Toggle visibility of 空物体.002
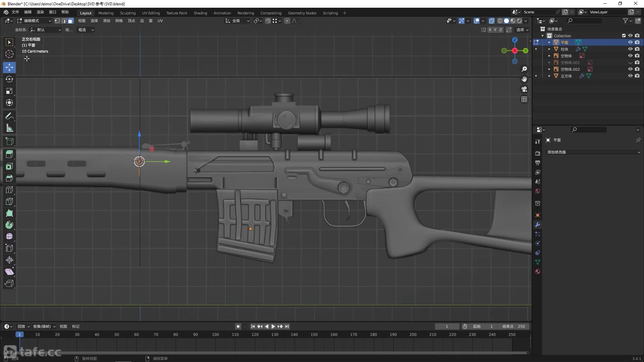 click(x=630, y=69)
